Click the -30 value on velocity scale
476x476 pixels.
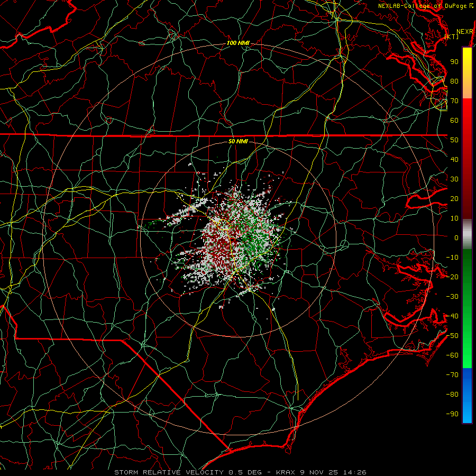pyautogui.click(x=452, y=297)
